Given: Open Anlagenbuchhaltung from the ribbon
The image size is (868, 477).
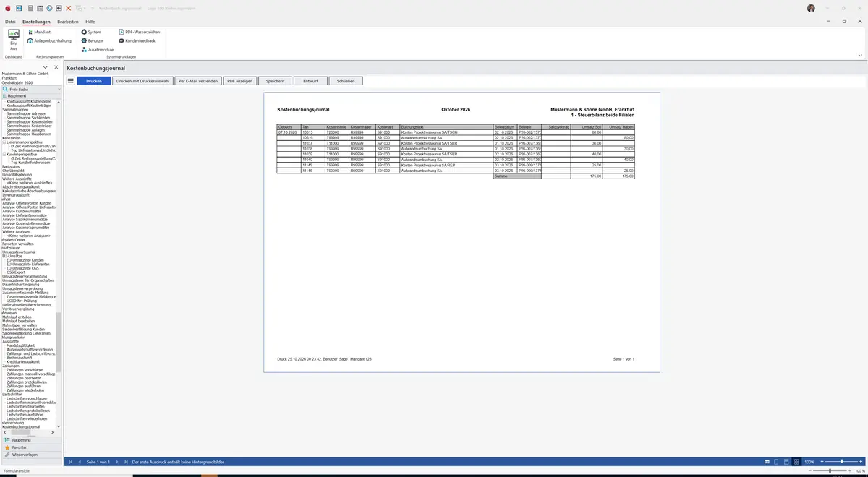Looking at the screenshot, I should click(x=49, y=41).
